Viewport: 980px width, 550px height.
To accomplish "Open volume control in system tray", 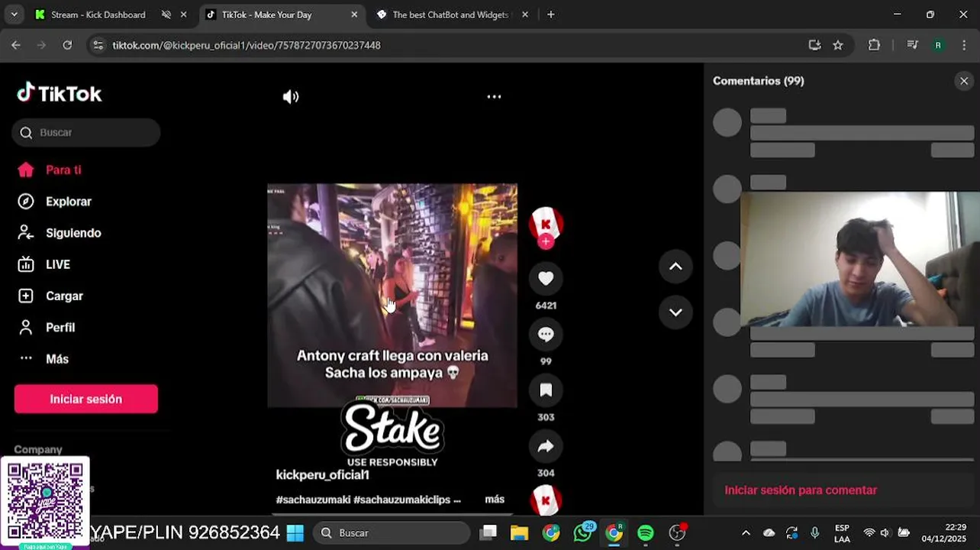I will 885,533.
